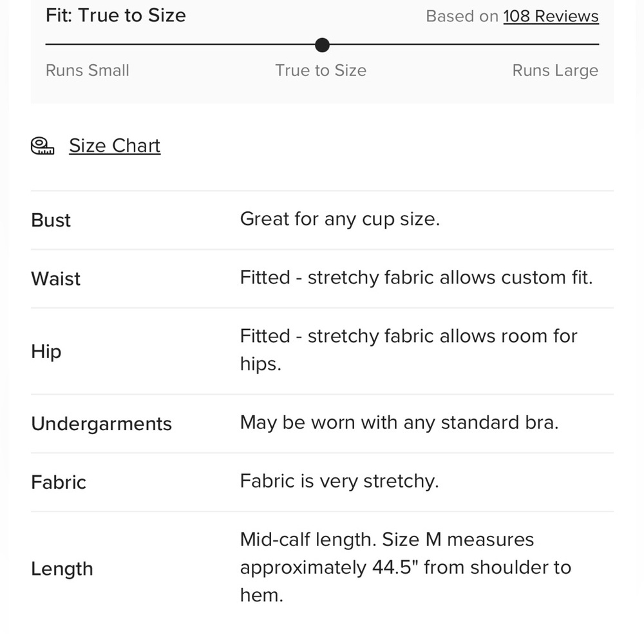This screenshot has height=644, width=644.
Task: Click the measuring tape icon
Action: 43,146
